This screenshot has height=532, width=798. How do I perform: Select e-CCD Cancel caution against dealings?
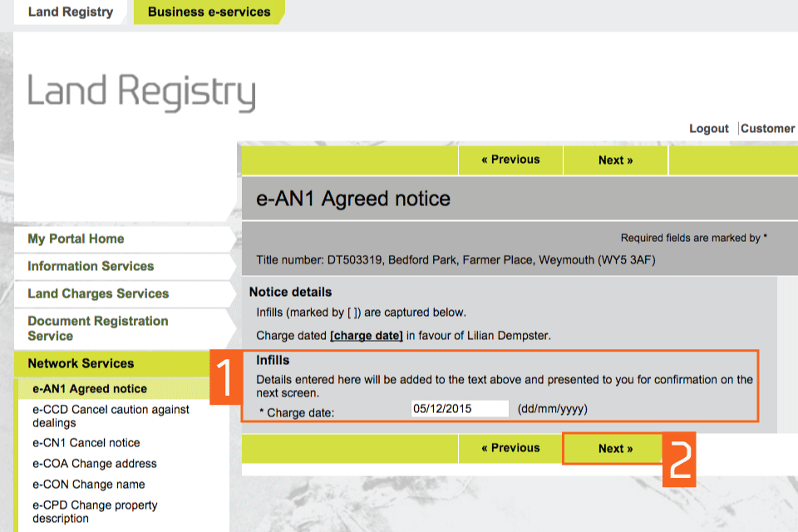point(111,416)
